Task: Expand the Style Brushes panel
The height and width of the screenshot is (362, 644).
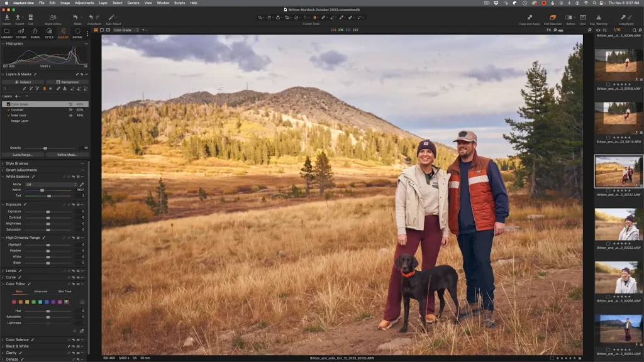Action: point(3,163)
